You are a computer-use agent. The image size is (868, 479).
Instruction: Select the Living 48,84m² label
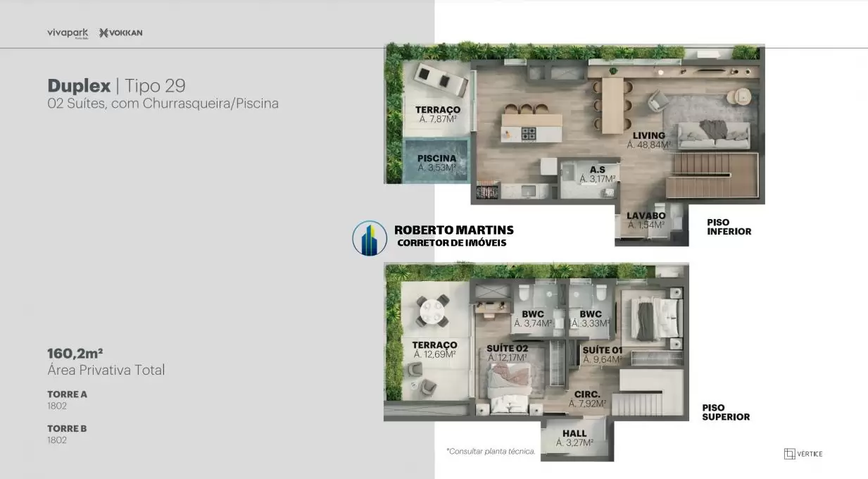[x=648, y=140]
